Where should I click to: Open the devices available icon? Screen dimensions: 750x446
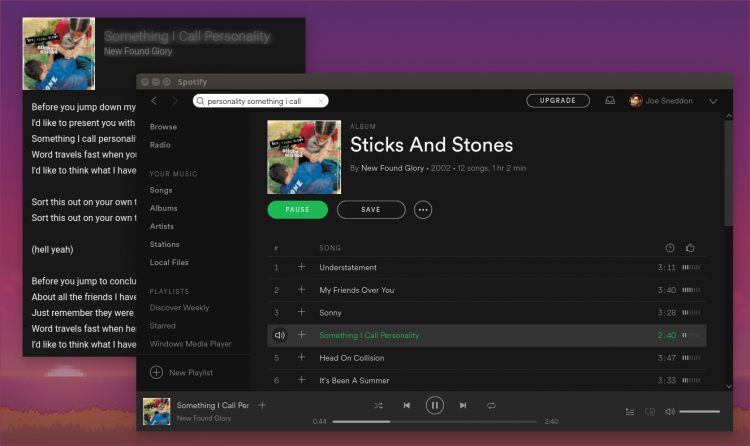650,412
